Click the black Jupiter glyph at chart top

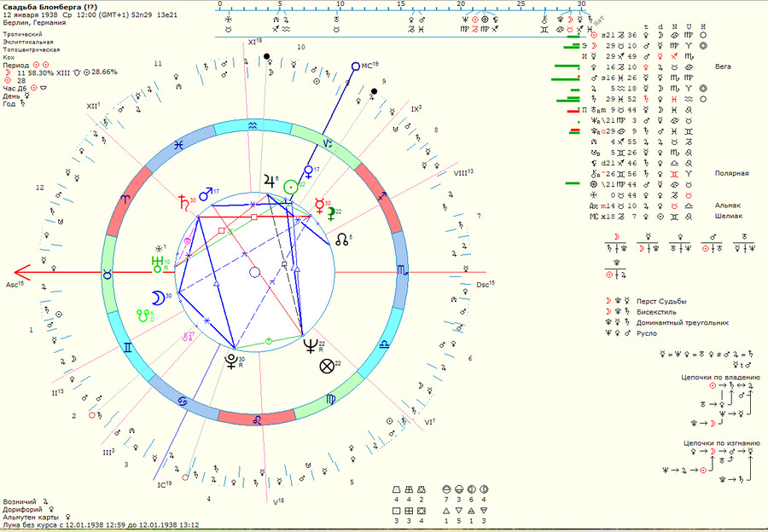[x=270, y=181]
